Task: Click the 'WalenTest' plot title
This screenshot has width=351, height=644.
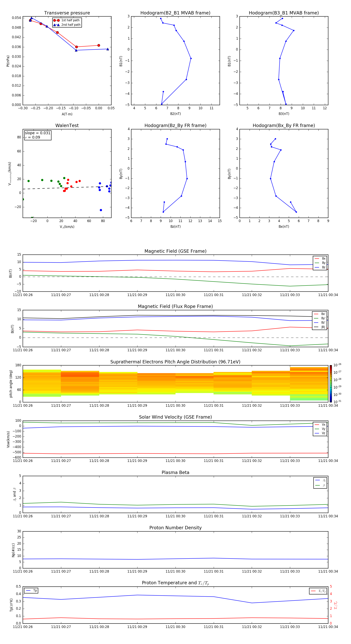Action: tap(67, 125)
